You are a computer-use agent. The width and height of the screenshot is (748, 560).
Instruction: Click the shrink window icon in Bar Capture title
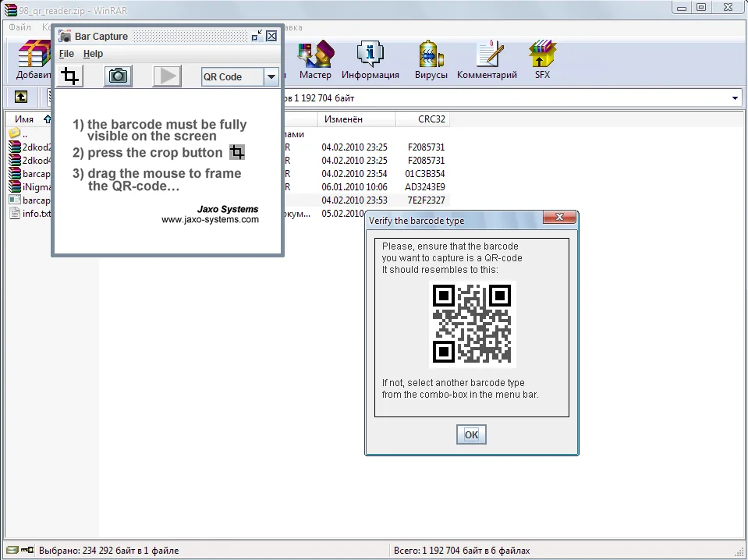tap(257, 36)
